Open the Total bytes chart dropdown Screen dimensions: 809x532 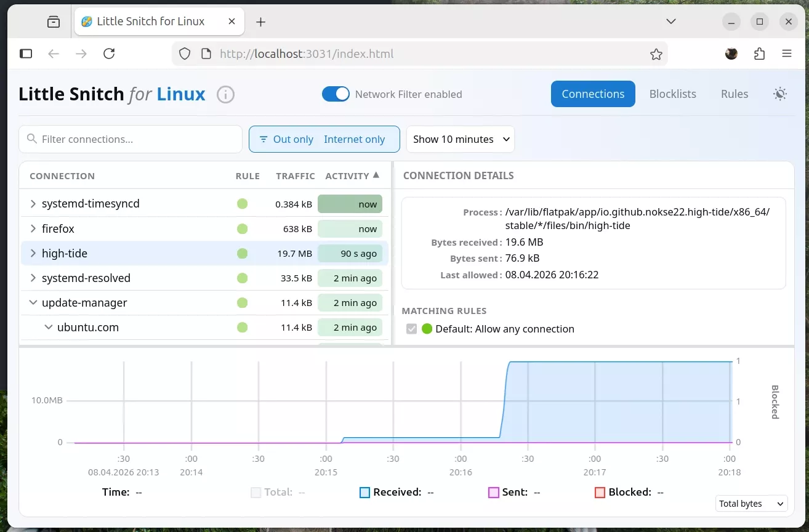[x=752, y=504]
